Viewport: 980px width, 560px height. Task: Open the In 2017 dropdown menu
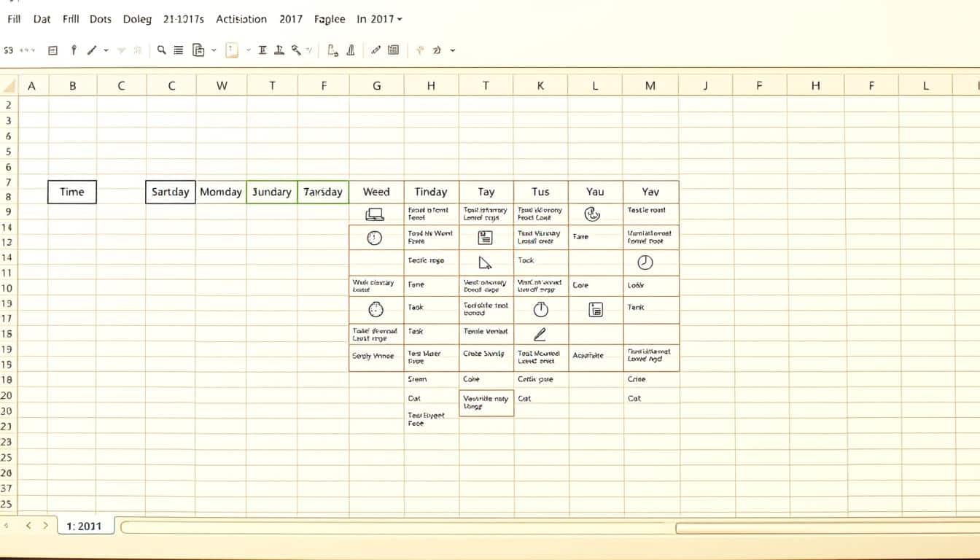coord(379,19)
